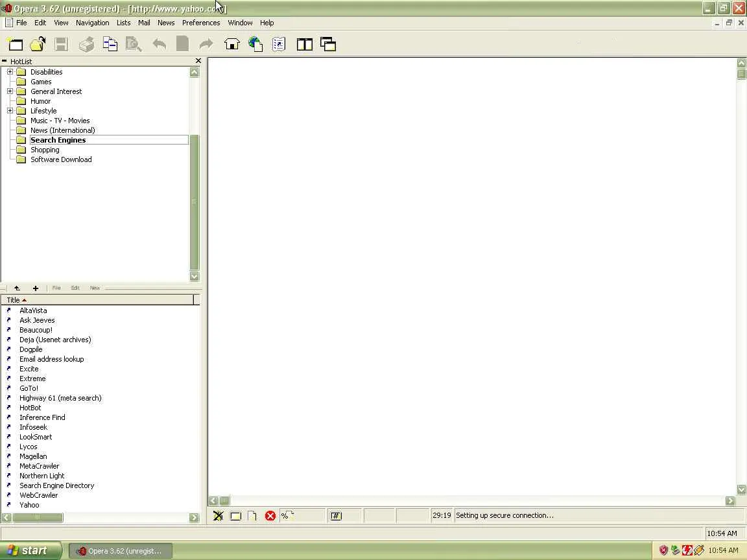Close the HotList panel
Viewport: 747px width, 560px height.
[198, 61]
